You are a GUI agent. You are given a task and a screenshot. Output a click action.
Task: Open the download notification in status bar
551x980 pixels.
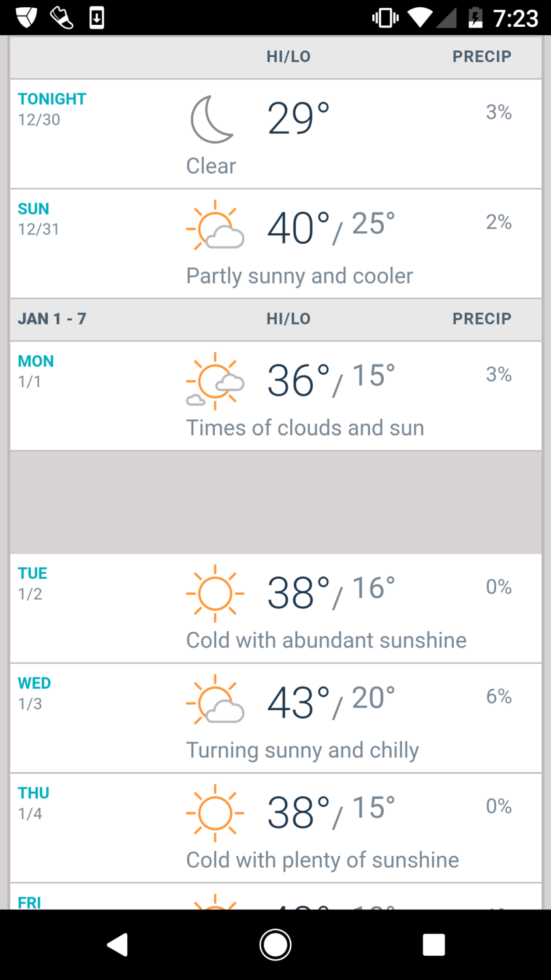pos(97,18)
